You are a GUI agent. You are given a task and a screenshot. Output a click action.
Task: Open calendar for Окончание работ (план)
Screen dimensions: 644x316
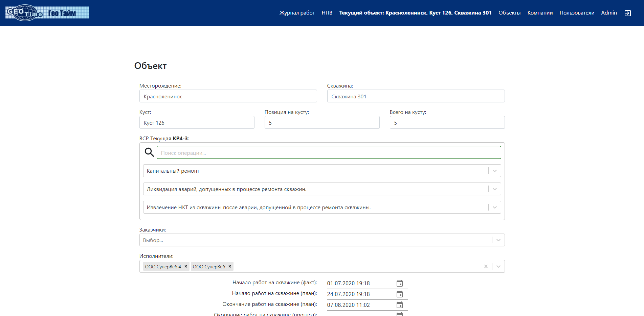[400, 305]
